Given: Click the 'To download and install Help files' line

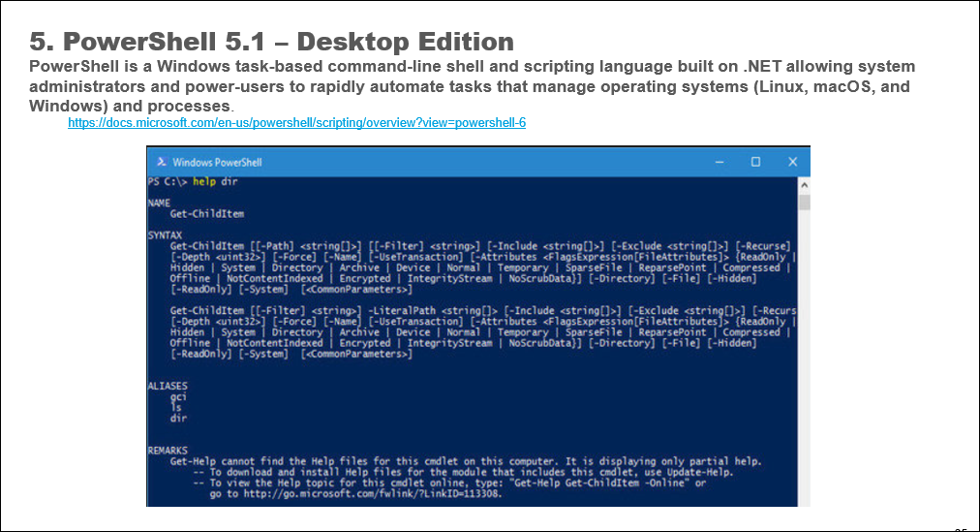Looking at the screenshot, I should (463, 472).
